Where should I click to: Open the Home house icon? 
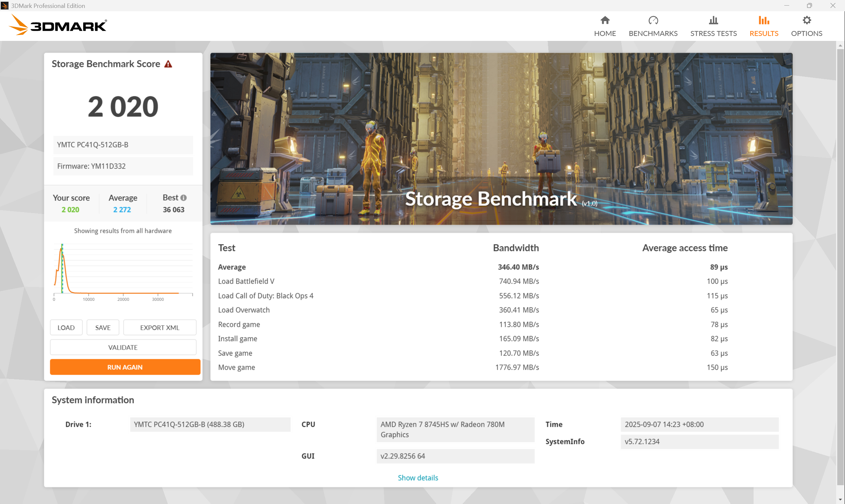pyautogui.click(x=604, y=20)
